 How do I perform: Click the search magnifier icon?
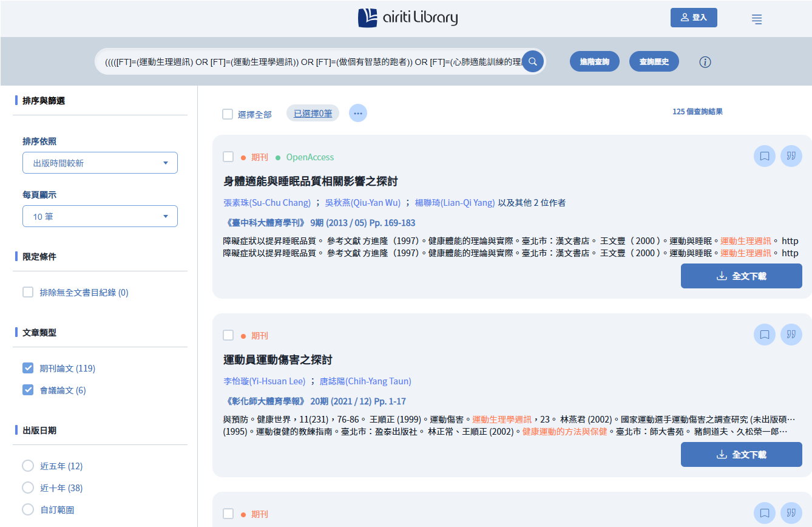pyautogui.click(x=532, y=61)
